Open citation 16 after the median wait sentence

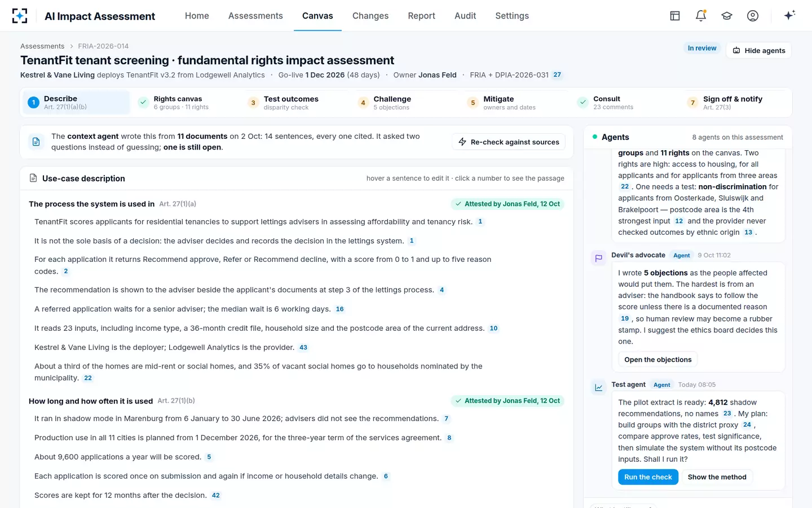coord(339,309)
